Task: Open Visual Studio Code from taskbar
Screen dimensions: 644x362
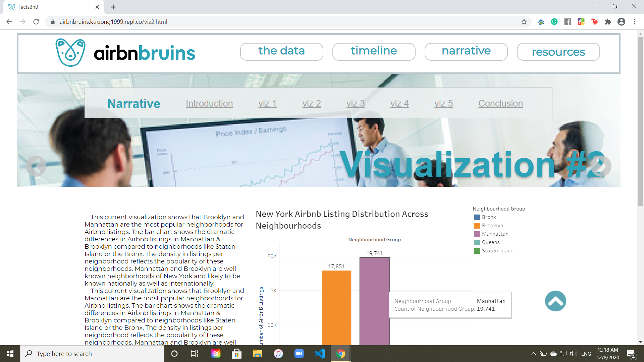Action: coord(320,354)
